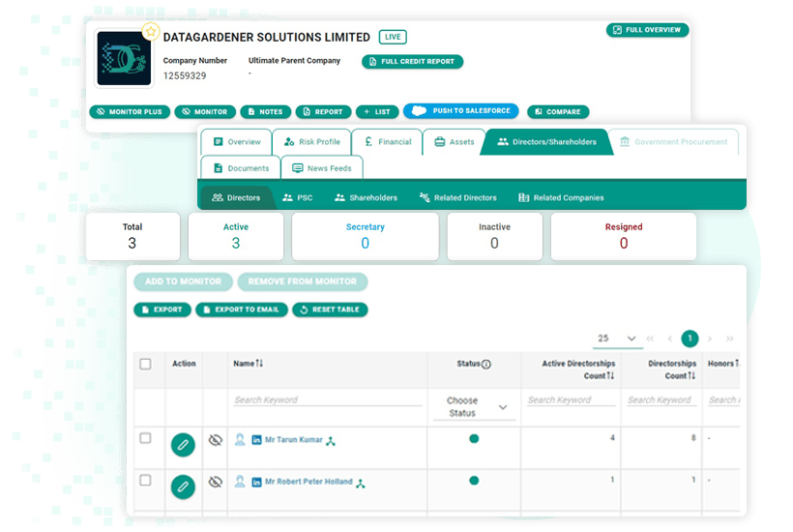Click the favourite star on company logo
The width and height of the screenshot is (793, 532).
[x=150, y=32]
